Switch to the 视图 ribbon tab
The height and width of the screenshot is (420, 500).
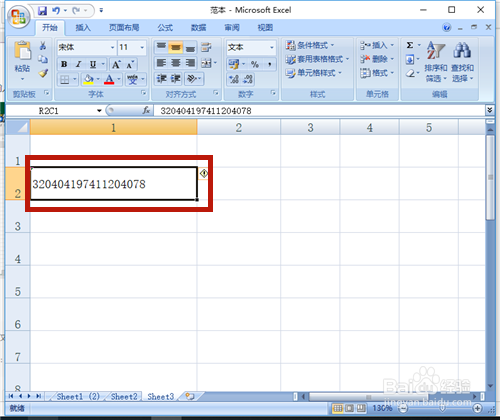265,28
